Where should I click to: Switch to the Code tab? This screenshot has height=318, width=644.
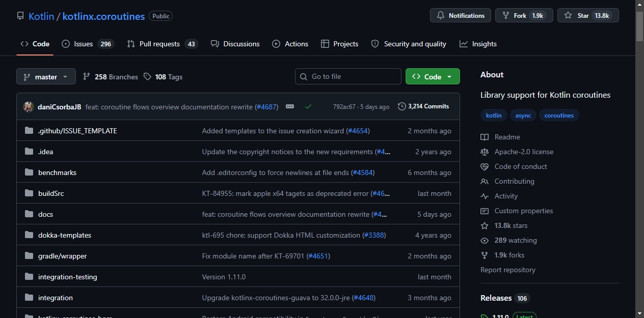[35, 44]
